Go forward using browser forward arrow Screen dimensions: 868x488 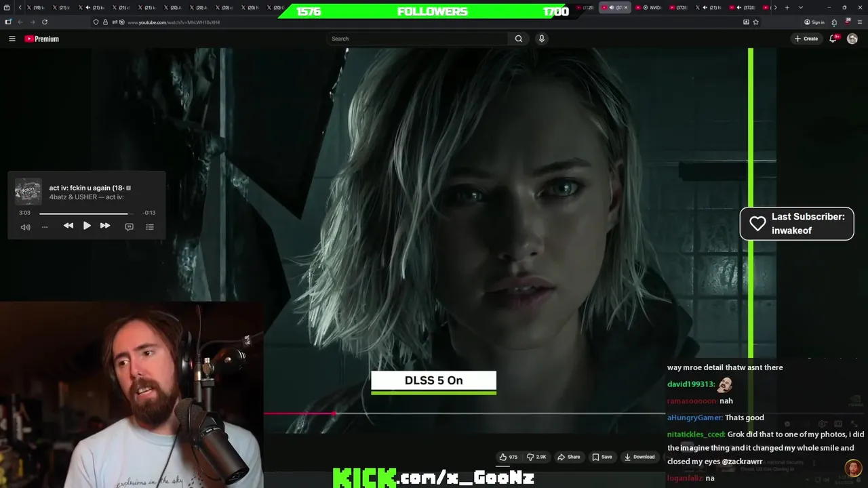click(32, 22)
